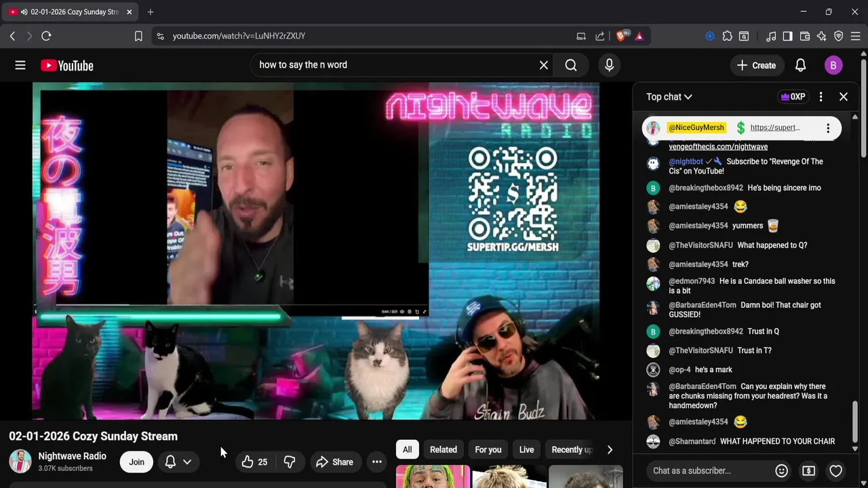Select the Recently uploaded chip
This screenshot has width=868, height=488.
click(572, 449)
